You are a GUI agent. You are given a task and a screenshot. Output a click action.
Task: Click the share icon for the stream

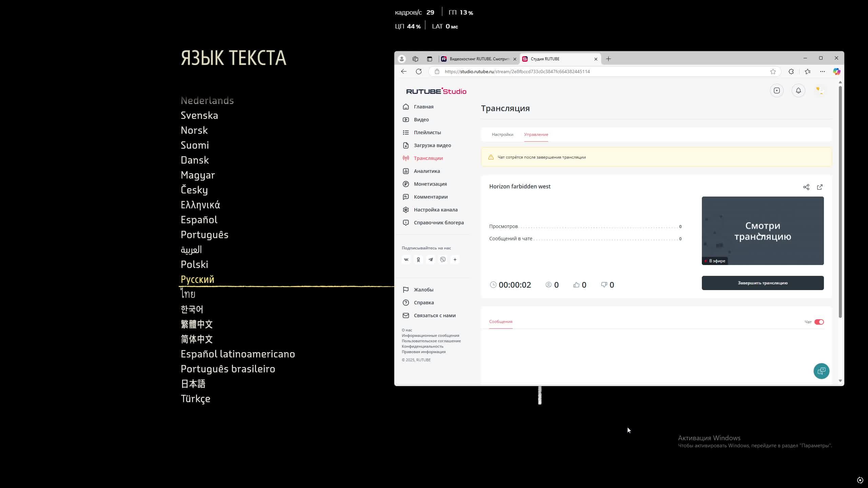[806, 187]
